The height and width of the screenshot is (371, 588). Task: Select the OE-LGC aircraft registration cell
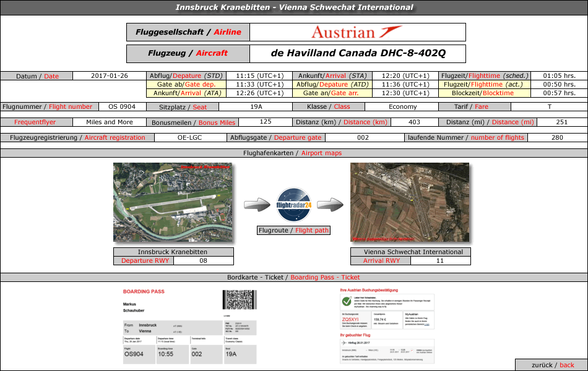[x=189, y=137]
